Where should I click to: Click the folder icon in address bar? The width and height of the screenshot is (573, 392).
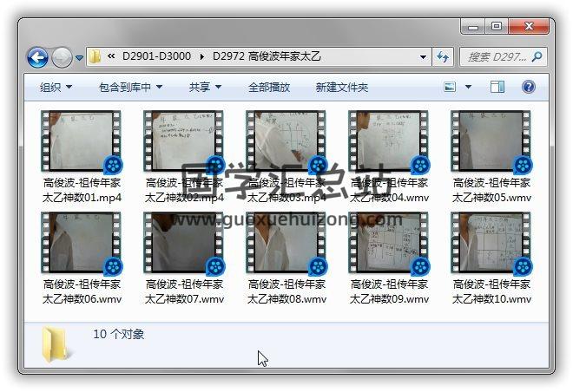(95, 56)
